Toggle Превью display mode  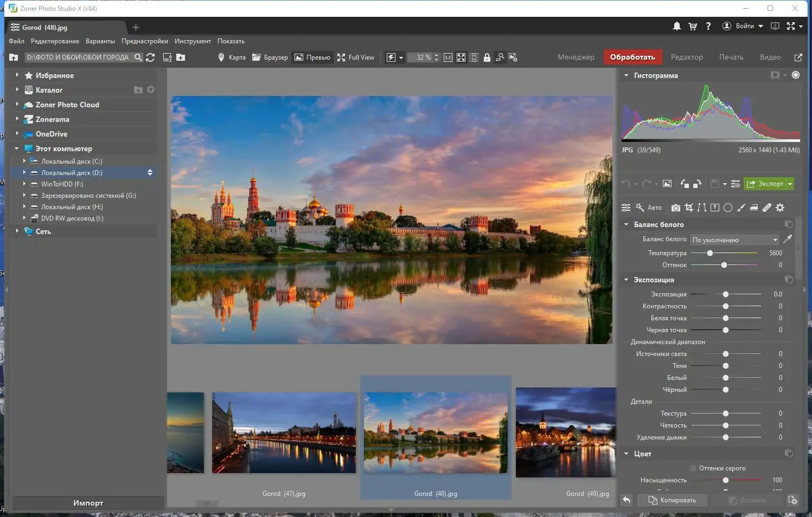(x=312, y=57)
